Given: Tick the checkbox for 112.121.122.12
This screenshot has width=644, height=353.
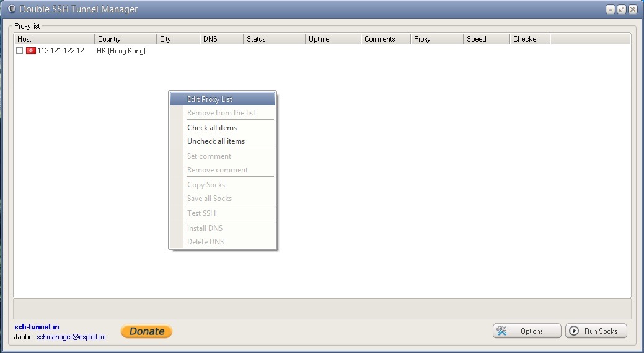Looking at the screenshot, I should (19, 50).
